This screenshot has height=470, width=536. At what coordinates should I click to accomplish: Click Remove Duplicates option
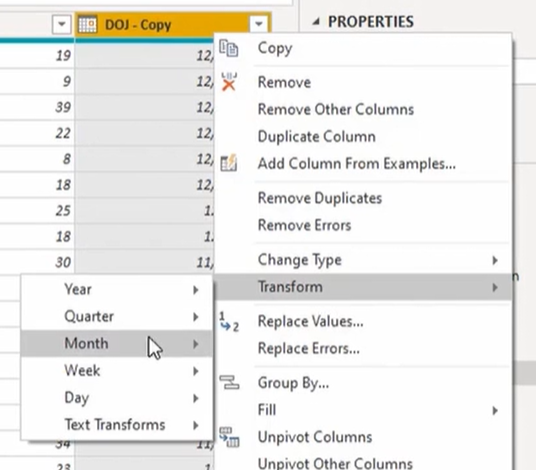(x=320, y=198)
